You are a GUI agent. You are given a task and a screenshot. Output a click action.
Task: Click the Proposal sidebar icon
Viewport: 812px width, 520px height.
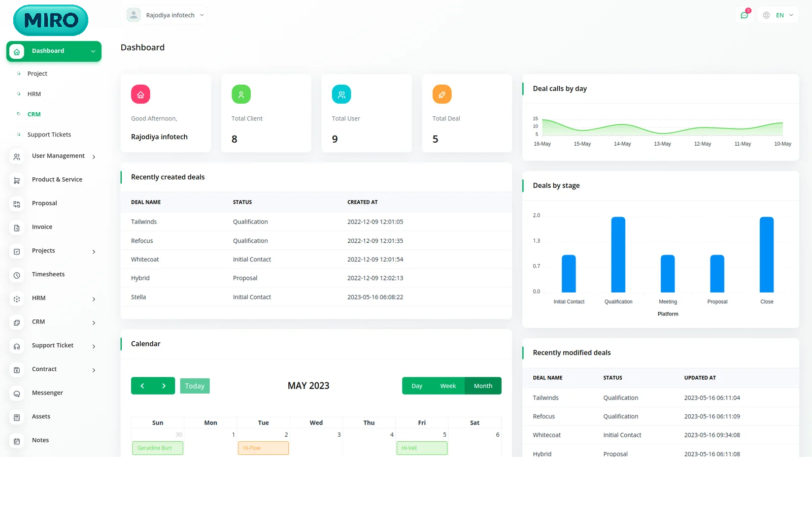coord(17,204)
